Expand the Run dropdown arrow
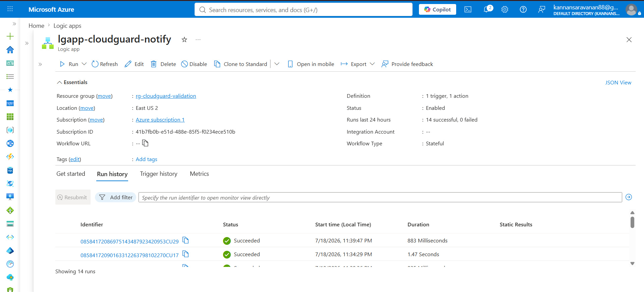644x292 pixels. coord(84,64)
